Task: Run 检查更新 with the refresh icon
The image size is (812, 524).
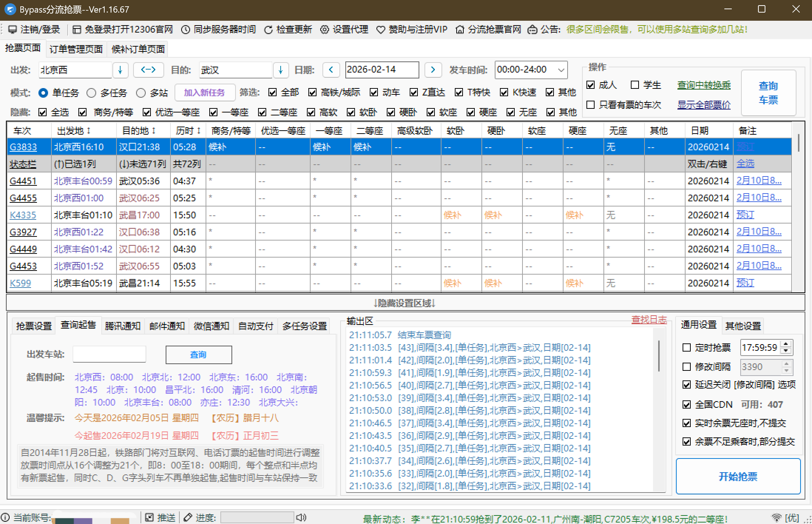Action: [x=269, y=29]
